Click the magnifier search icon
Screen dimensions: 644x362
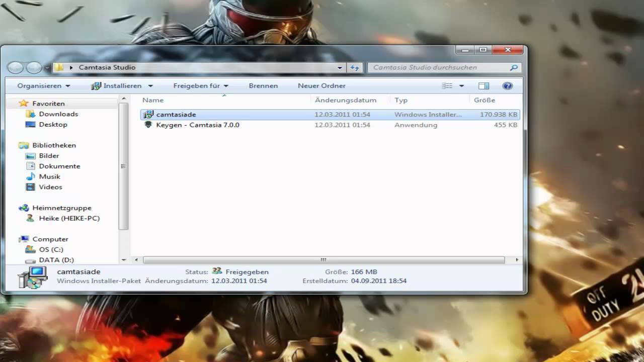[514, 67]
